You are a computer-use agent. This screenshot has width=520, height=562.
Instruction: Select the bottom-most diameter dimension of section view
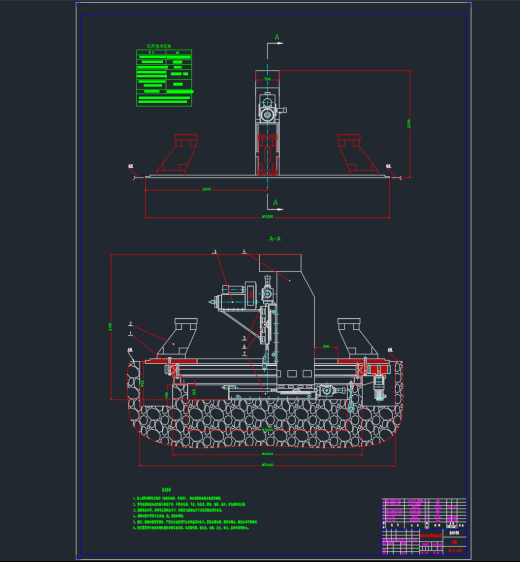[x=267, y=465]
